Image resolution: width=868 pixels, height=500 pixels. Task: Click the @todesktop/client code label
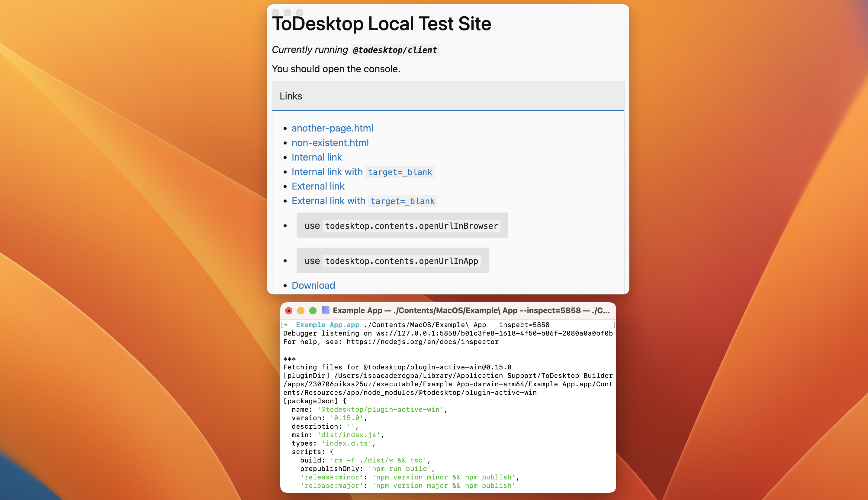(395, 50)
